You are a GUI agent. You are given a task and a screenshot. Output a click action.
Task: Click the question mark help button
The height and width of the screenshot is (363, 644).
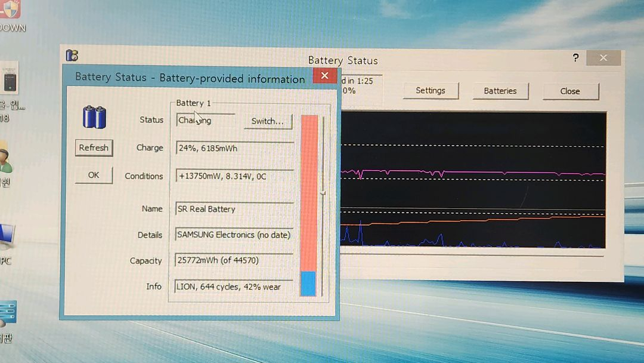point(575,58)
